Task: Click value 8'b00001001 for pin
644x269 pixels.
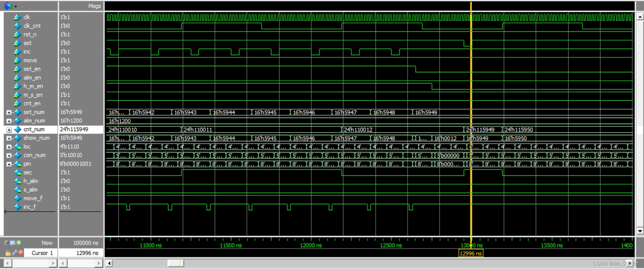Action: 76,164
